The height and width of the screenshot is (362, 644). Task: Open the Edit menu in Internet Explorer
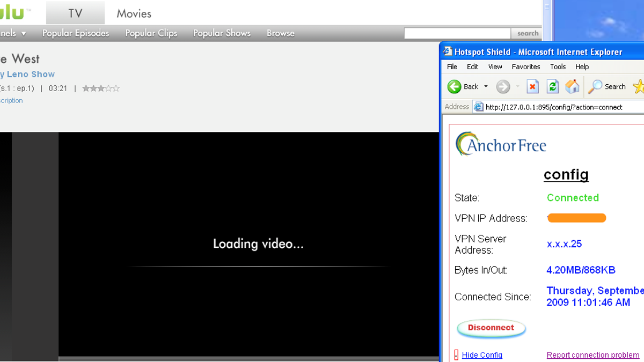click(473, 67)
